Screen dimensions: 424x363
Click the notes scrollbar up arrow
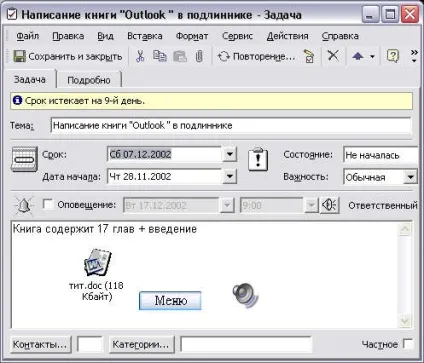pyautogui.click(x=405, y=229)
